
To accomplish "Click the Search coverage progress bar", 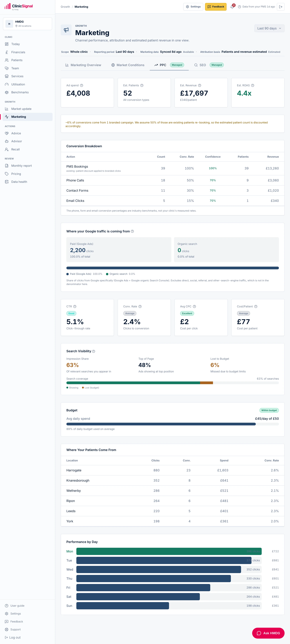I will [173, 383].
